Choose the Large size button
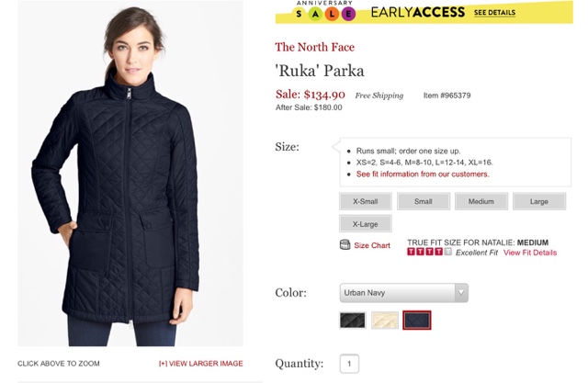This screenshot has width=588, height=383. (x=539, y=201)
